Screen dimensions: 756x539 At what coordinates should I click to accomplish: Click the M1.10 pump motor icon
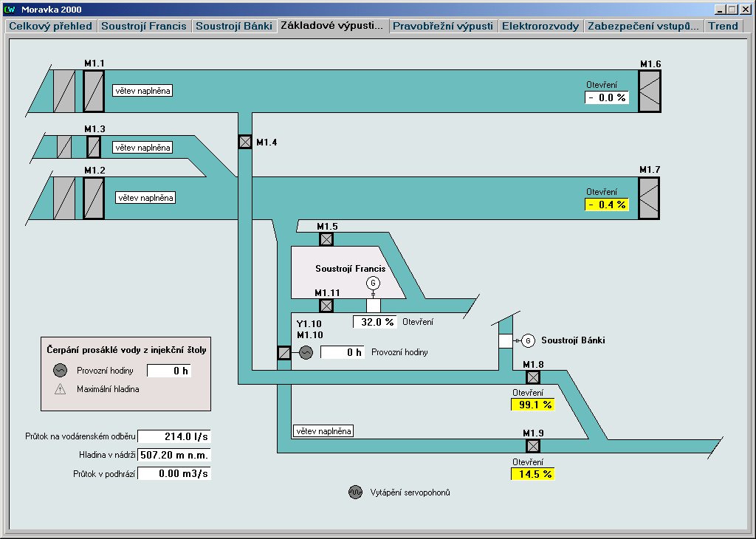pos(306,353)
